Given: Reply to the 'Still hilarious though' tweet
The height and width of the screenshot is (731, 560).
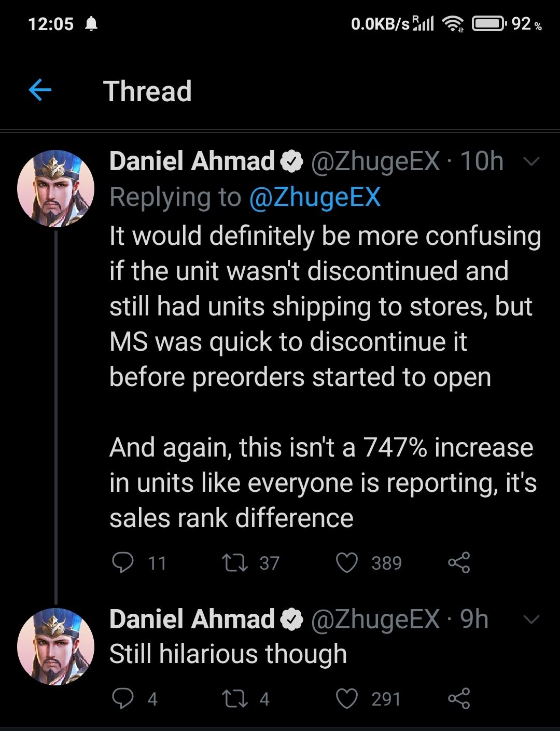Looking at the screenshot, I should click(x=123, y=698).
